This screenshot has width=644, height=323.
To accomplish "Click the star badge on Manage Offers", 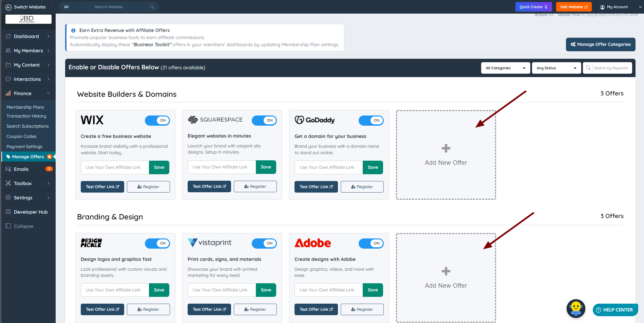I will point(50,157).
